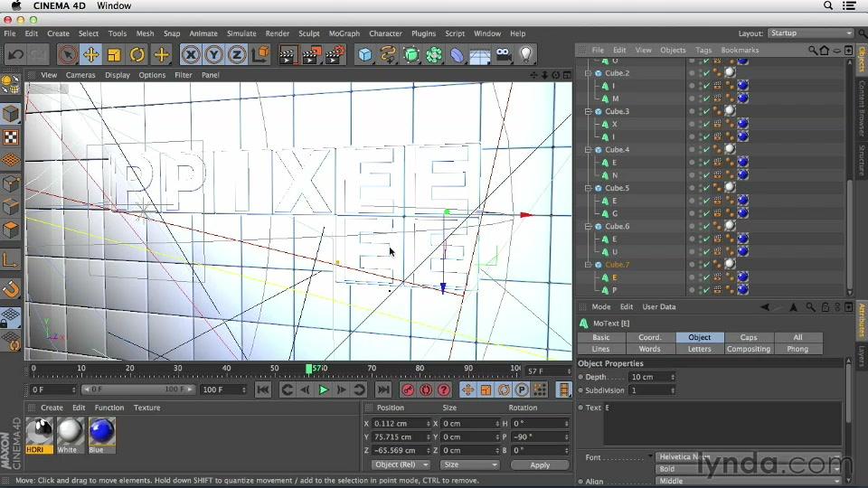
Task: Toggle X axis lock
Action: (191, 55)
